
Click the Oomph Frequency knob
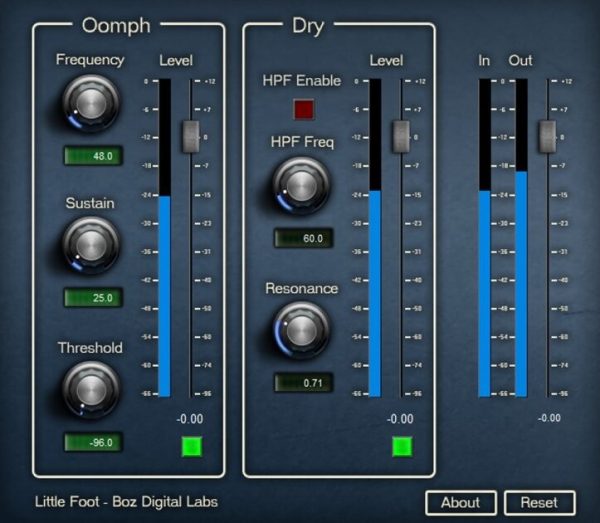coord(91,104)
